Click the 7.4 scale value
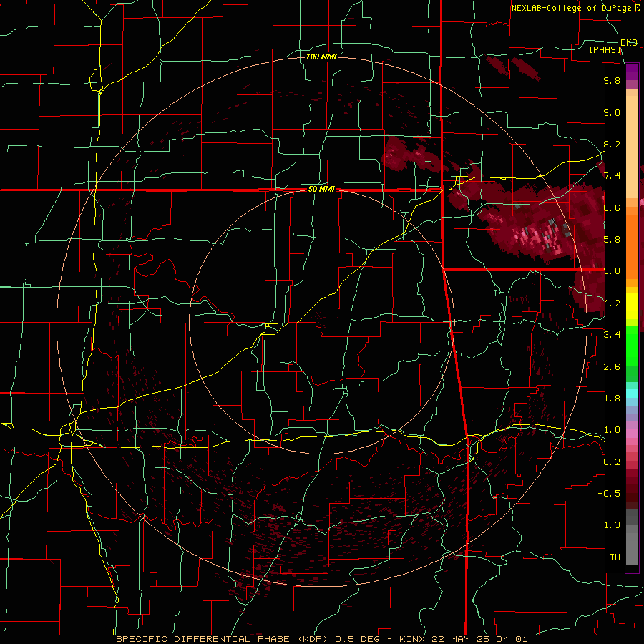Image resolution: width=644 pixels, height=644 pixels. pyautogui.click(x=612, y=176)
